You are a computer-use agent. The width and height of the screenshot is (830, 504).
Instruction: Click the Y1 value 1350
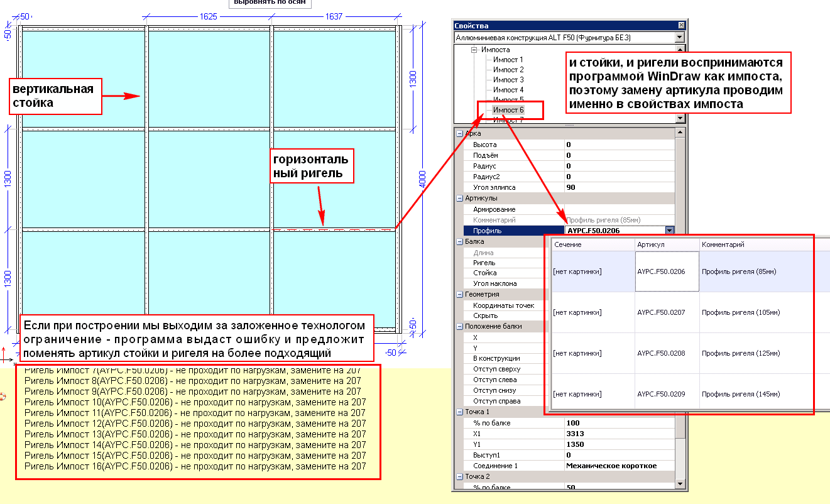620,444
